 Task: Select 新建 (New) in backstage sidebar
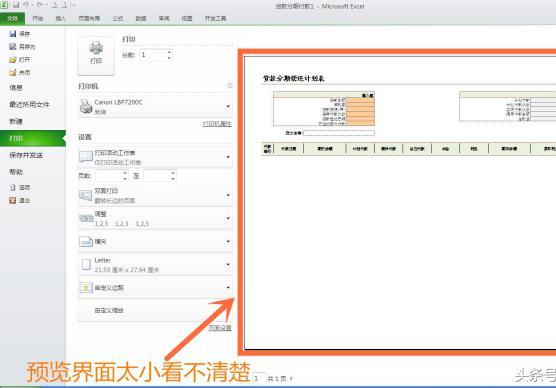[x=16, y=121]
